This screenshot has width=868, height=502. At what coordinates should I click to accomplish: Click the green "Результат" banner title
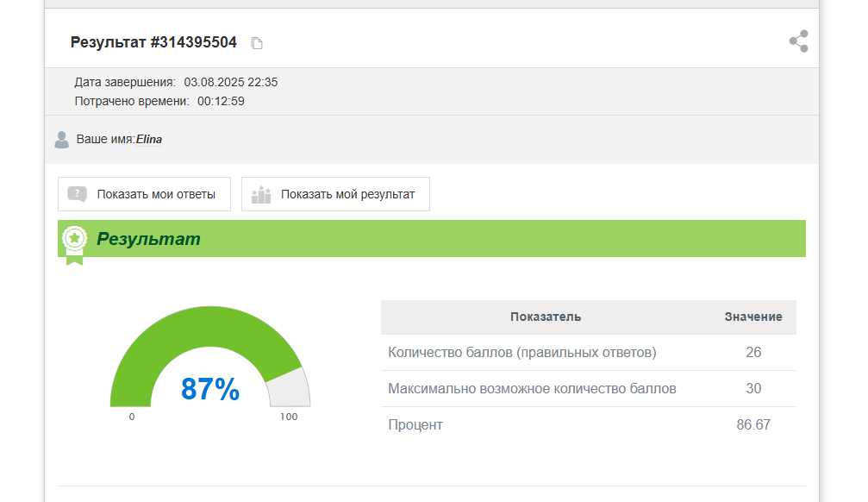(148, 239)
